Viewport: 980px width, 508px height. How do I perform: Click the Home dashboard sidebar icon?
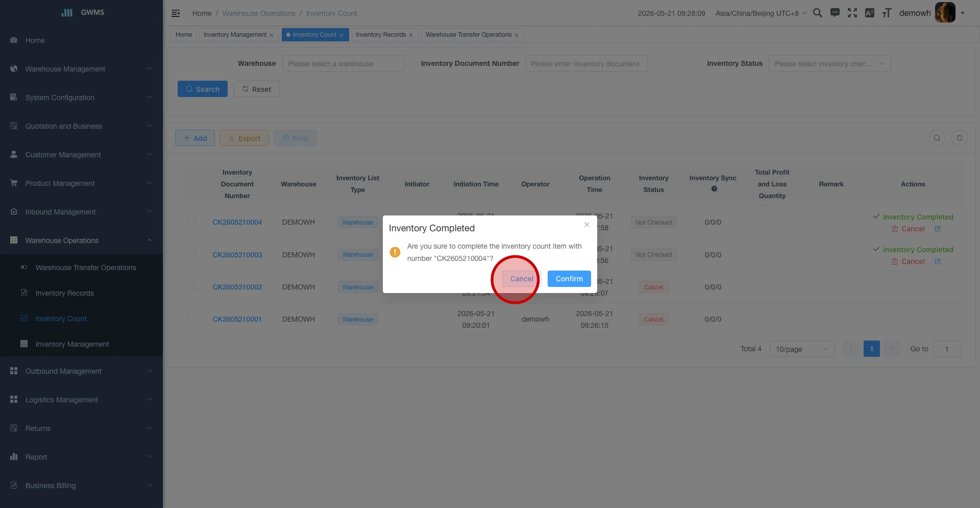[x=14, y=40]
